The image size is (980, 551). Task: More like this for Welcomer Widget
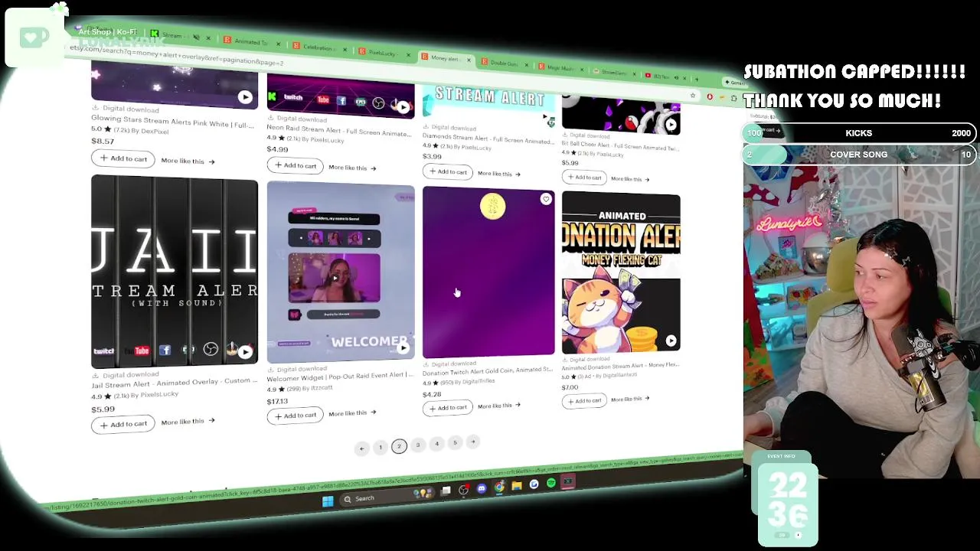(352, 413)
